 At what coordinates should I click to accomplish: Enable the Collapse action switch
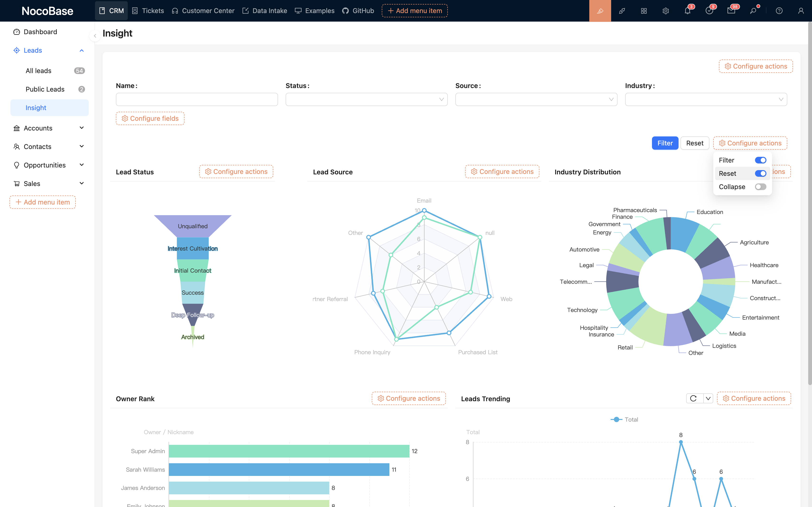tap(760, 187)
